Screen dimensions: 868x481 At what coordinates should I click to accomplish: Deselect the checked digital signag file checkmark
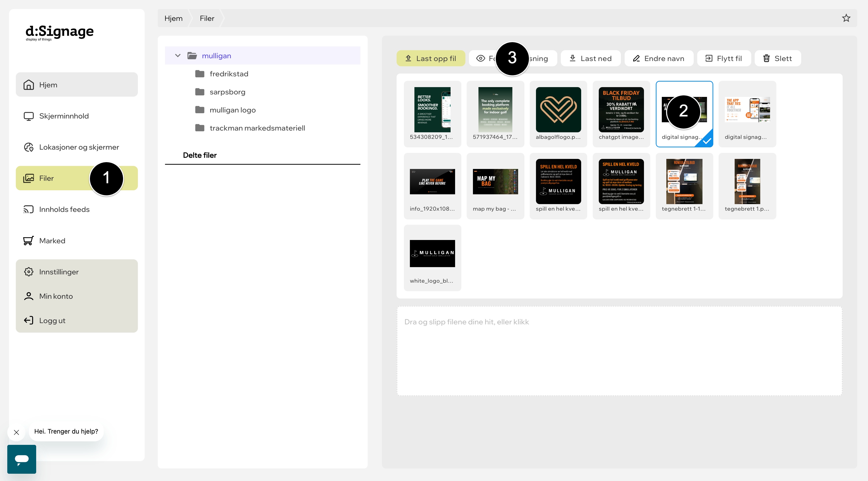point(707,141)
